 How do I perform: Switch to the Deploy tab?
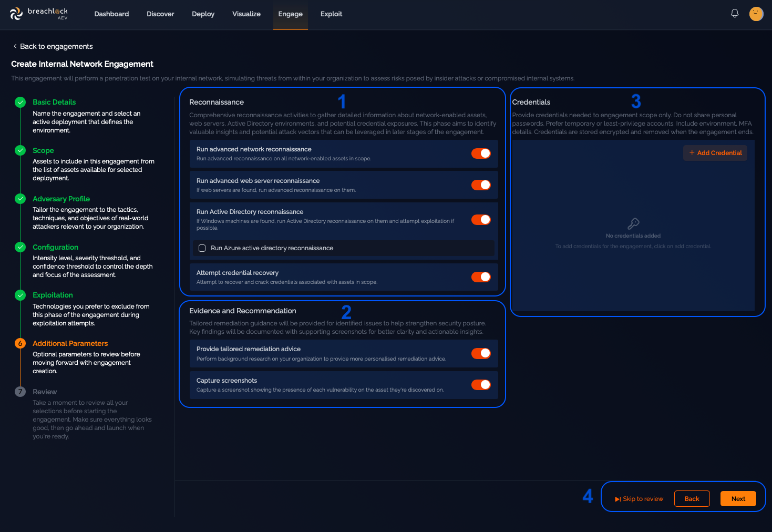point(203,14)
